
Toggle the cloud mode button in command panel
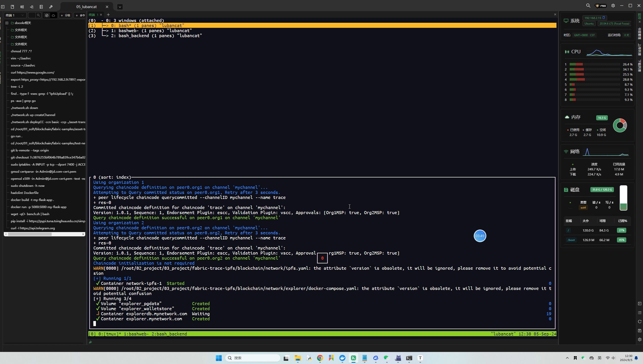53,15
